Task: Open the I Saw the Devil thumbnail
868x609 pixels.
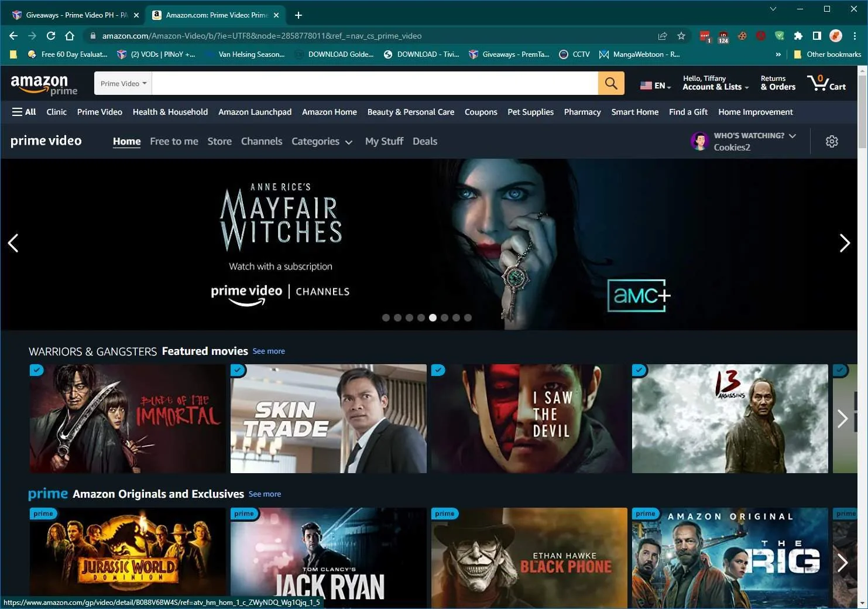Action: 529,419
